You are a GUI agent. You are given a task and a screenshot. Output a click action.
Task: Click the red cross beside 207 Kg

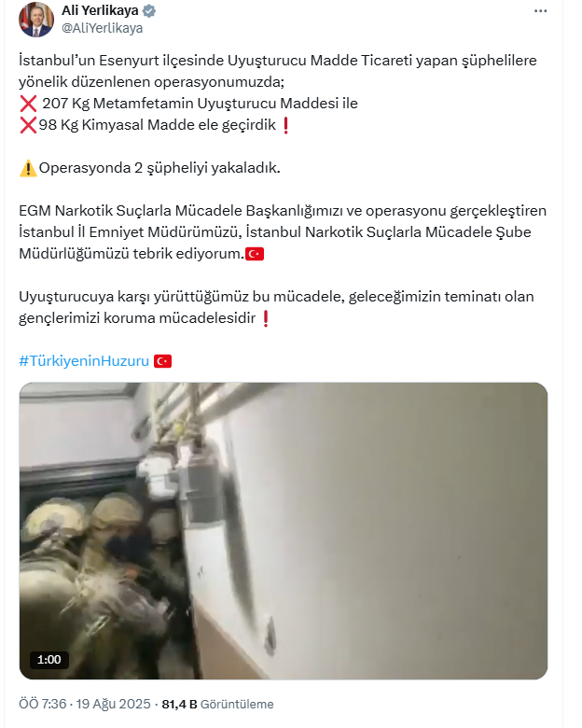tap(28, 104)
